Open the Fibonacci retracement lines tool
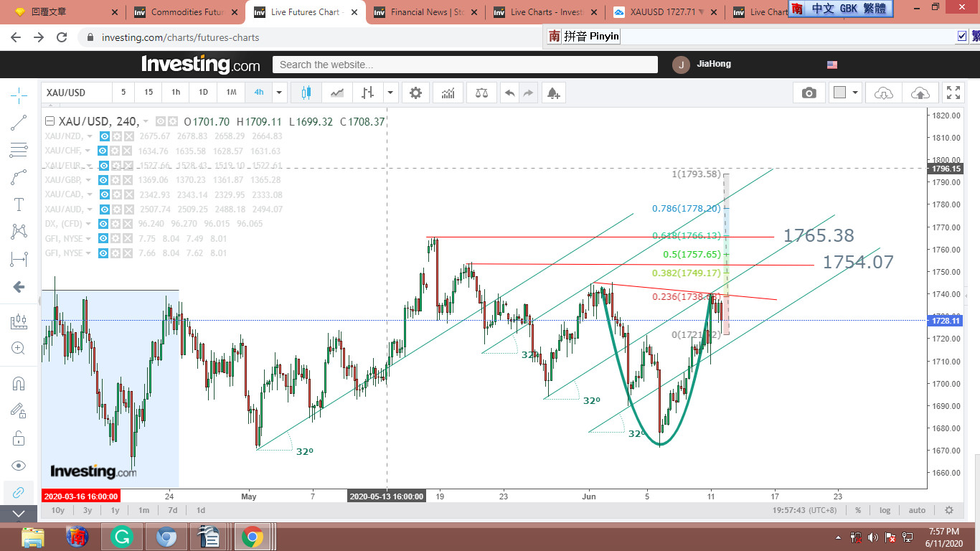 coord(19,150)
